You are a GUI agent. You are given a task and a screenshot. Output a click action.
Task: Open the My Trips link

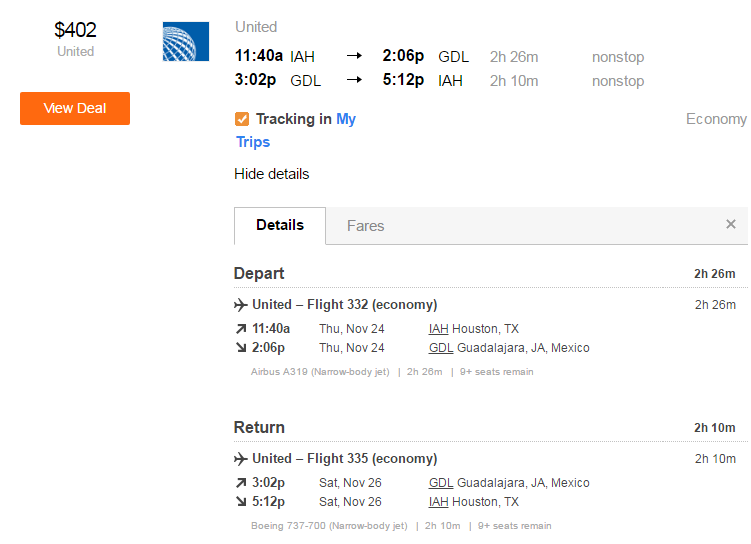click(296, 130)
